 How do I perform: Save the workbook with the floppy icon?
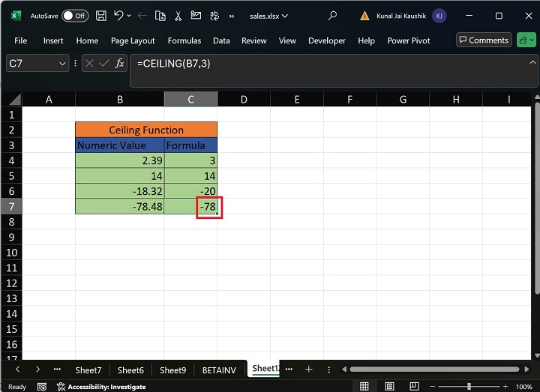click(x=101, y=16)
